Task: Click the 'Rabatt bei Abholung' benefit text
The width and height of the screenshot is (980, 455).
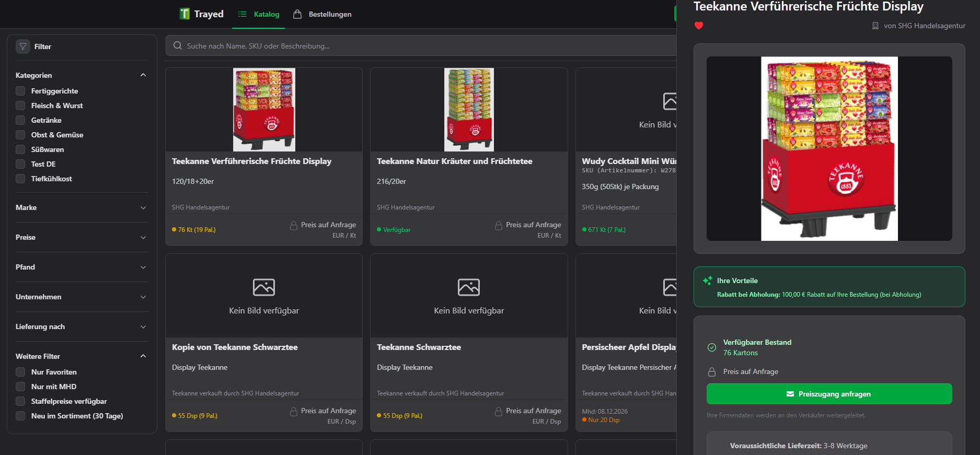Action: 819,295
